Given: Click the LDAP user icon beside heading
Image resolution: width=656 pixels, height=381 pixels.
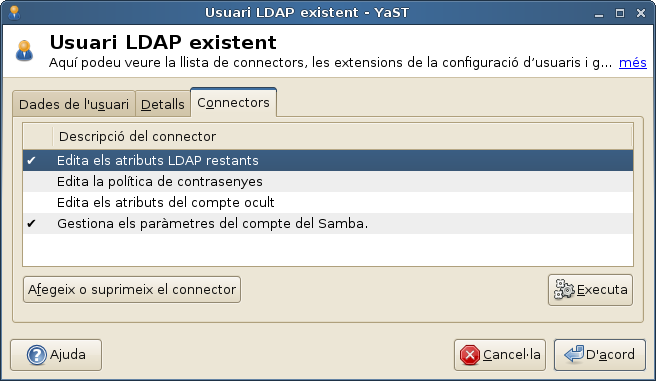Looking at the screenshot, I should (24, 51).
